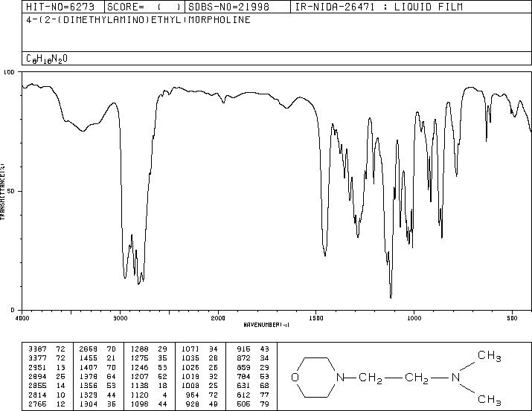Select peak value 2951 in table
The height and width of the screenshot is (411, 532).
tap(37, 368)
